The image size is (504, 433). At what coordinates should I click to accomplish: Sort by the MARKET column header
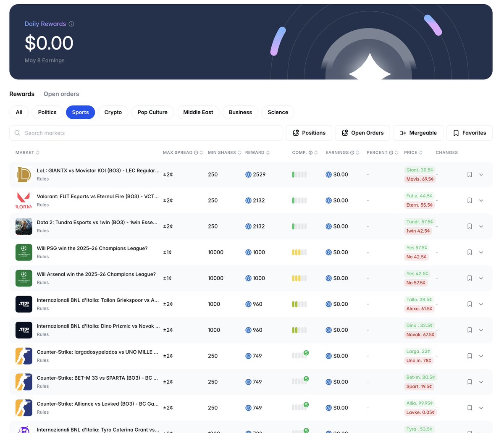pos(27,152)
